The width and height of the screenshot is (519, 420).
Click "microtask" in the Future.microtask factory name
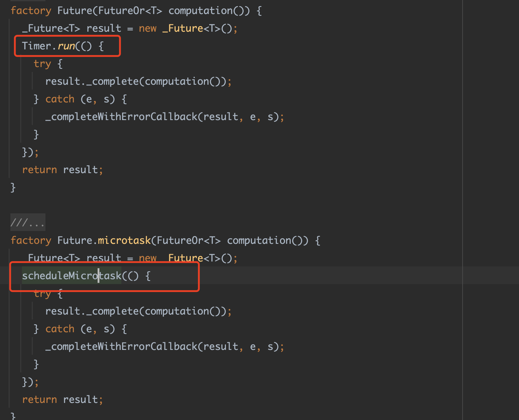[x=124, y=240]
